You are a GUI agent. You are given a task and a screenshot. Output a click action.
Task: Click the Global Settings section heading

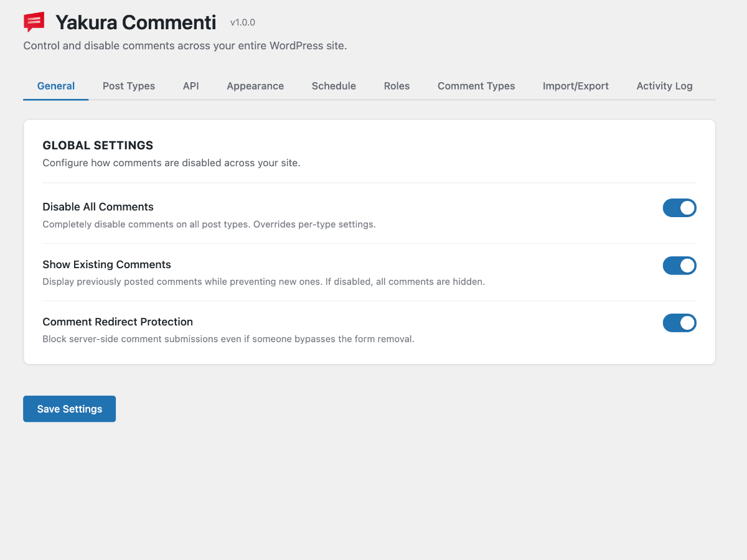[x=98, y=145]
